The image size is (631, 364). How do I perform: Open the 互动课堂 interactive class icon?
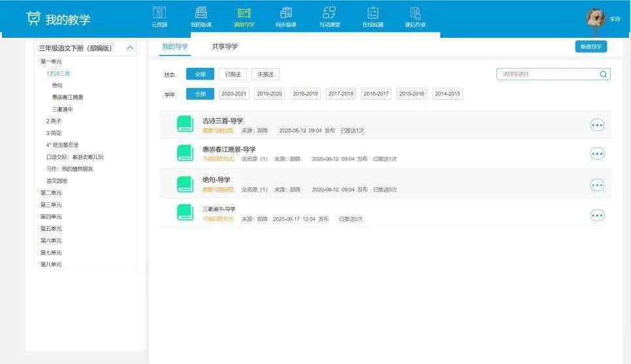click(x=329, y=12)
